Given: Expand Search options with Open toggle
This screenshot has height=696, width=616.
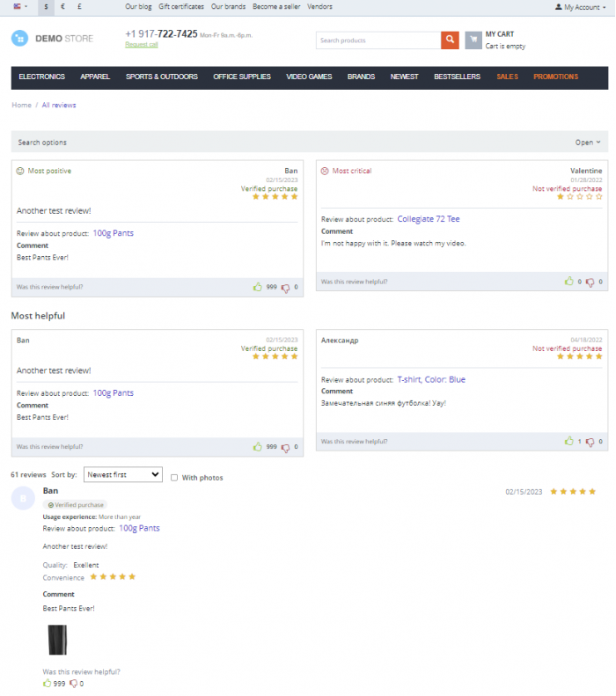Looking at the screenshot, I should click(588, 143).
